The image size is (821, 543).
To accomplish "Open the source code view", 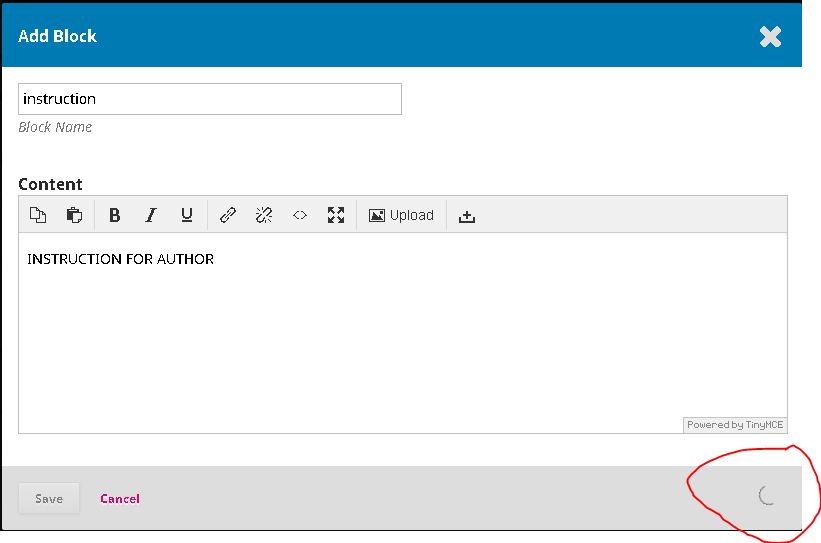I will pyautogui.click(x=299, y=215).
